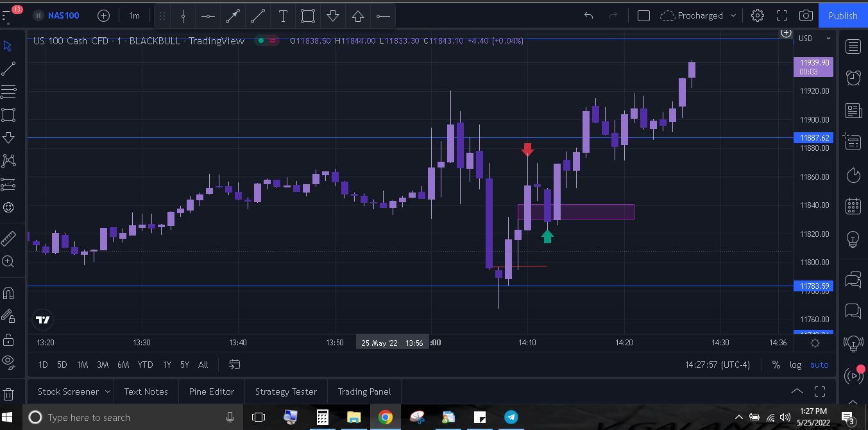Set the All date range
Screen dimensions: 868x430
(203, 365)
